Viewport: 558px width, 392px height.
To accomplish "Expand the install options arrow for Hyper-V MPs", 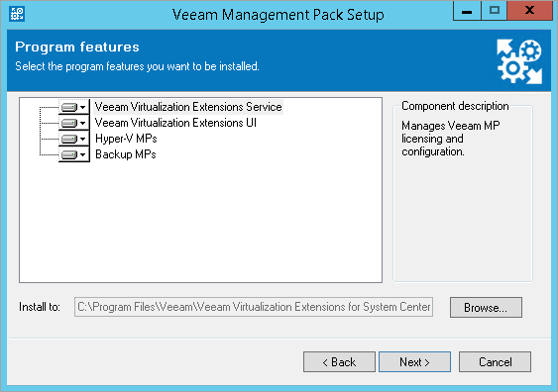I will point(83,139).
